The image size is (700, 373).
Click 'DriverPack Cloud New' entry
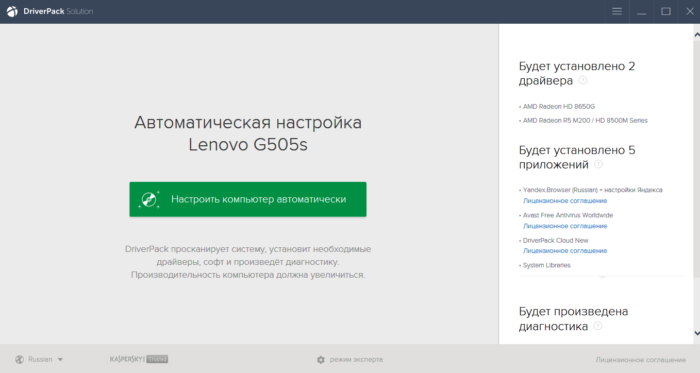tap(555, 240)
